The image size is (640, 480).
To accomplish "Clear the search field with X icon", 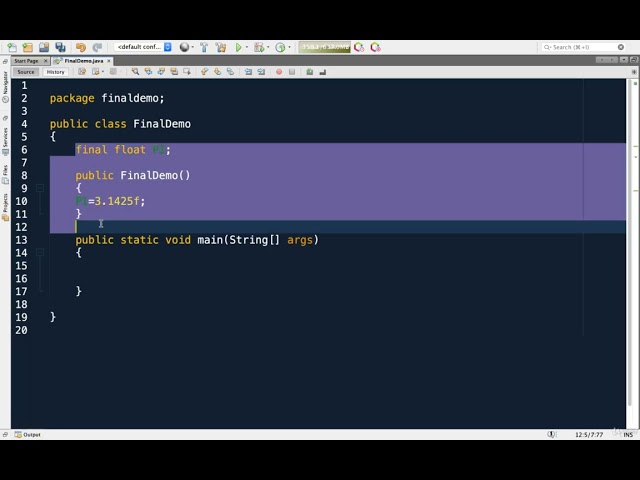I will pyautogui.click(x=621, y=47).
